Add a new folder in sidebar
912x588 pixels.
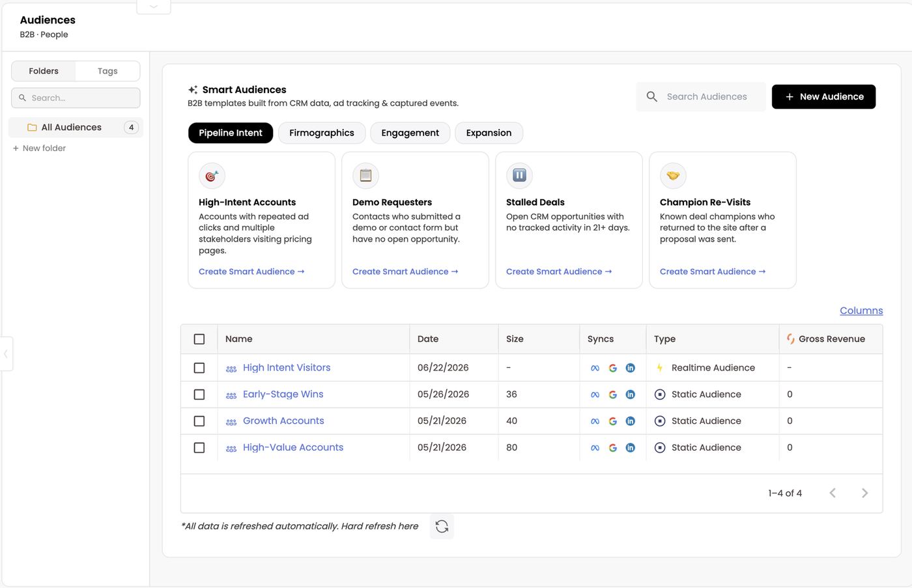[x=40, y=148]
